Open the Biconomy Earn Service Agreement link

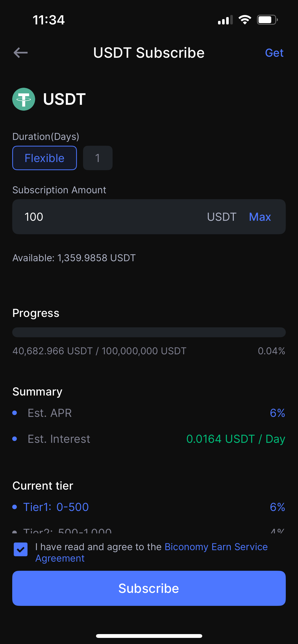pyautogui.click(x=216, y=547)
